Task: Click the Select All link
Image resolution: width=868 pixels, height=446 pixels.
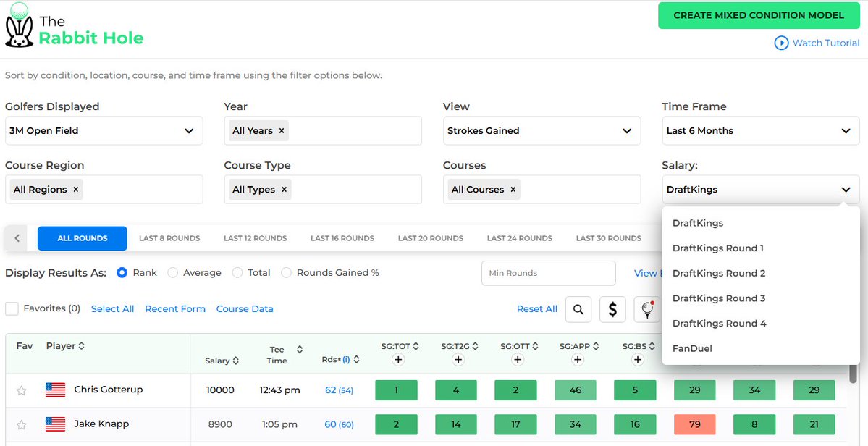Action: (x=112, y=309)
